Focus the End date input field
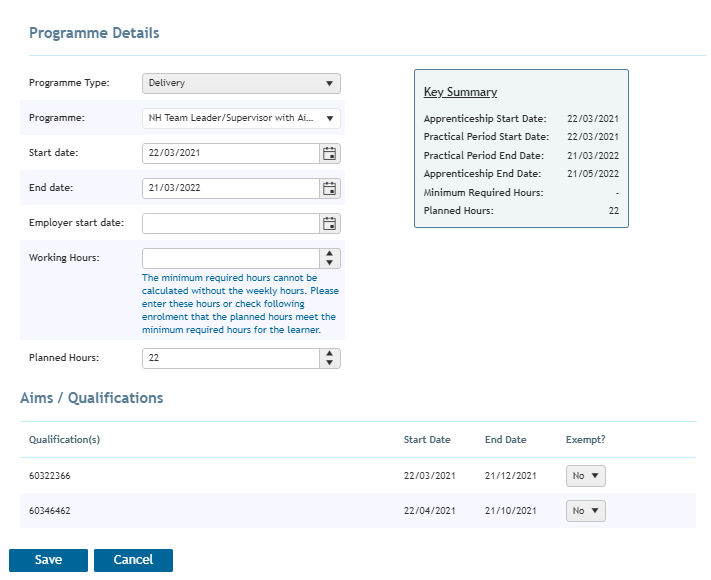 tap(231, 189)
